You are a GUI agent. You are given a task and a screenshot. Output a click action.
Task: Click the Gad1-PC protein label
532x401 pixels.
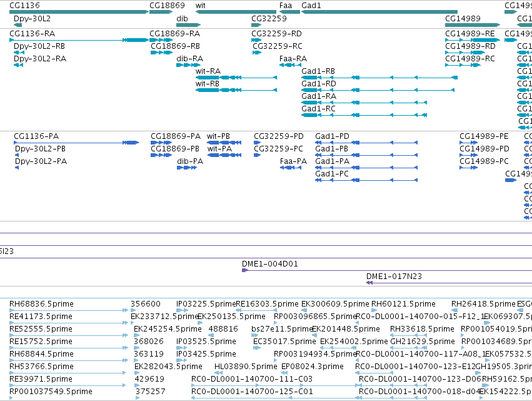[332, 174]
